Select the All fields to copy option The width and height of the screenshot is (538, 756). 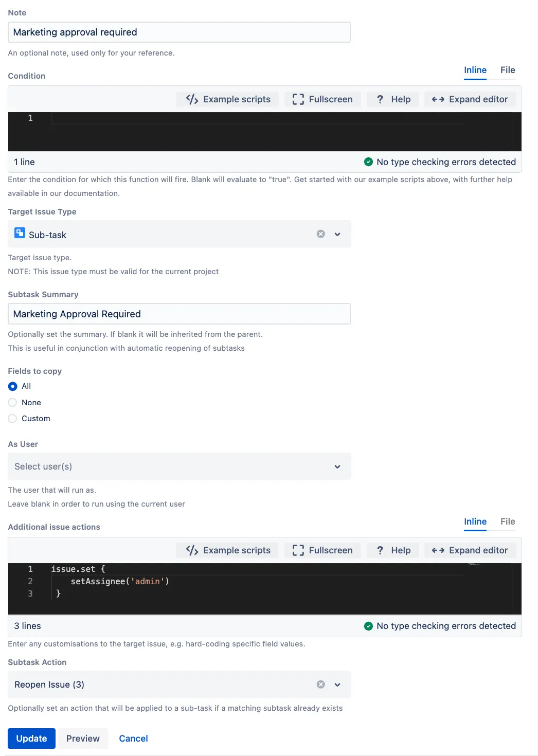pyautogui.click(x=13, y=386)
